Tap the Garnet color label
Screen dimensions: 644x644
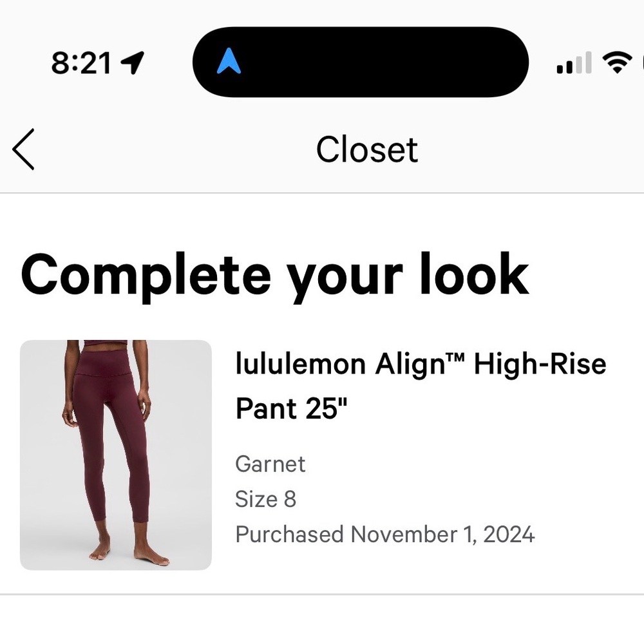[x=270, y=464]
